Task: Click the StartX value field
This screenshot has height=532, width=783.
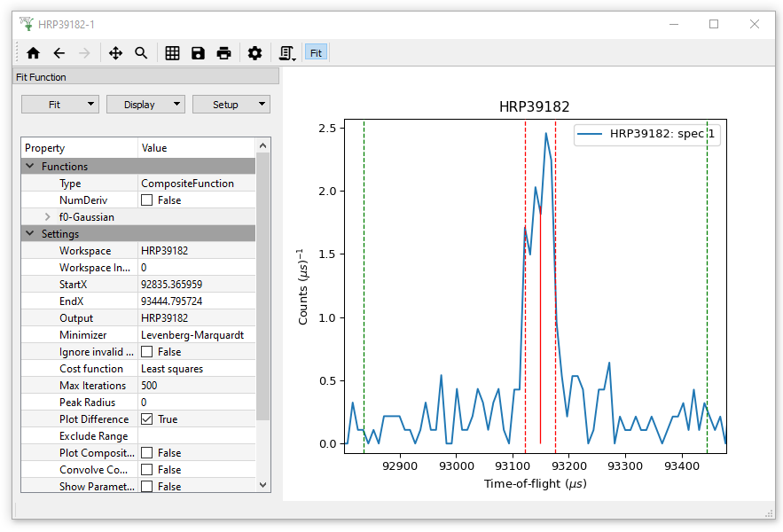Action: (x=196, y=285)
